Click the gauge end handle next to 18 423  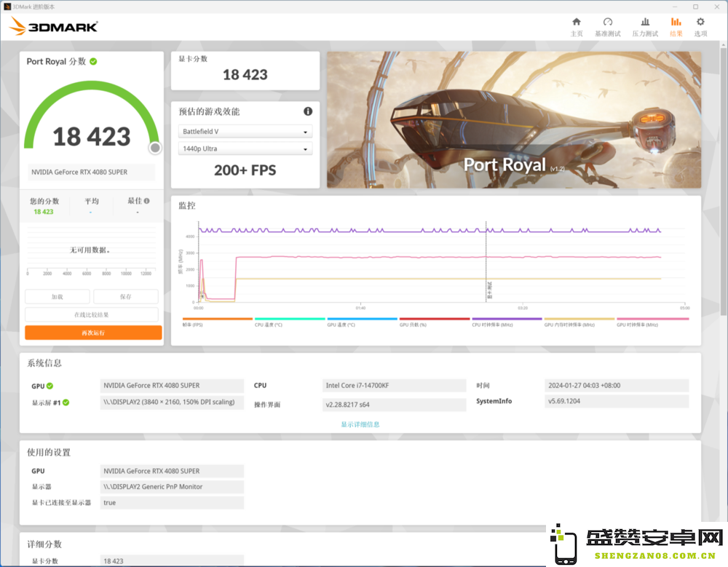point(155,148)
